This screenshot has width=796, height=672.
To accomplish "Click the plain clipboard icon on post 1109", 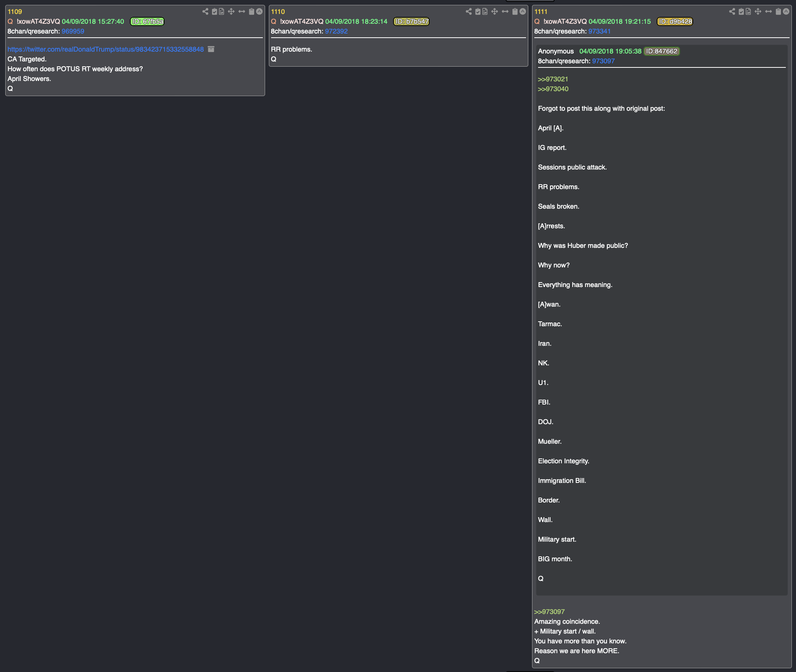I will [252, 11].
